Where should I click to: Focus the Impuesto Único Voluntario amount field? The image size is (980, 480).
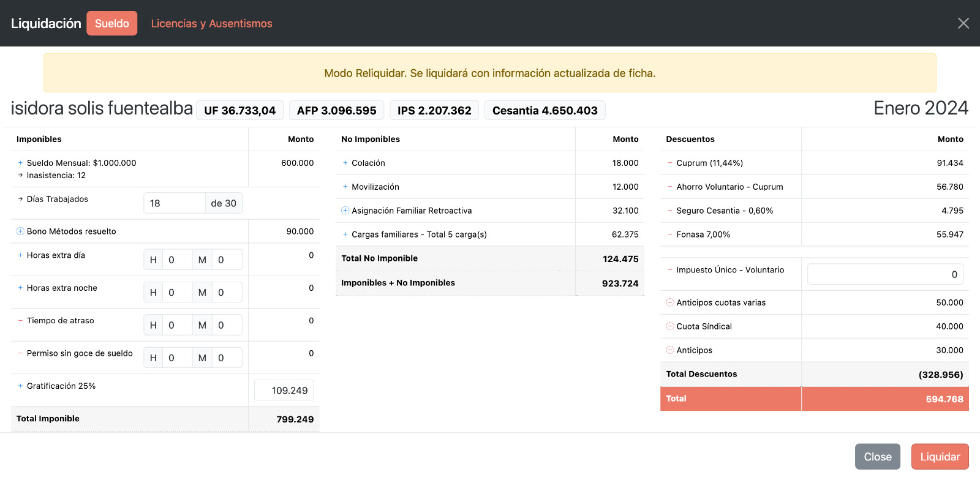884,274
